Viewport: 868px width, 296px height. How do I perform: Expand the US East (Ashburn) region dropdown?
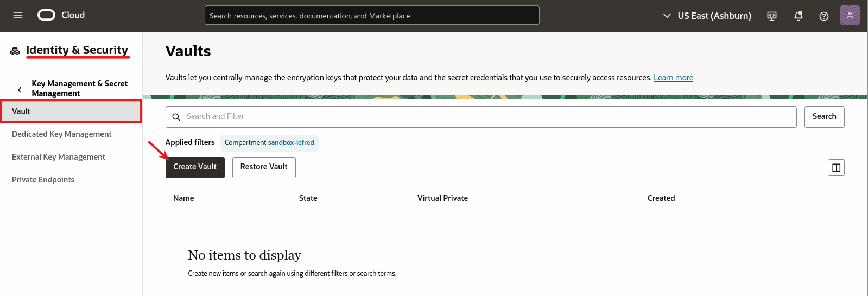tap(707, 16)
